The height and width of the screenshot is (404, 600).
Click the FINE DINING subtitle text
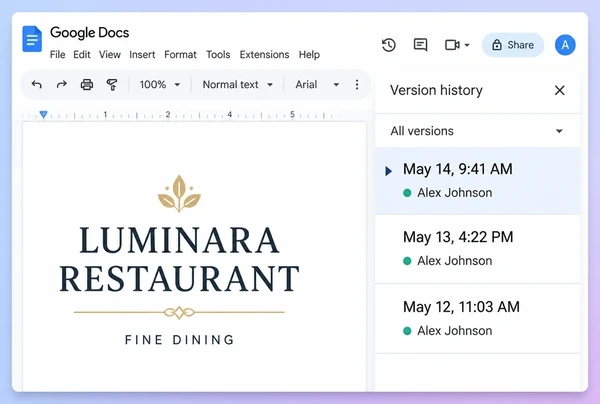point(179,340)
